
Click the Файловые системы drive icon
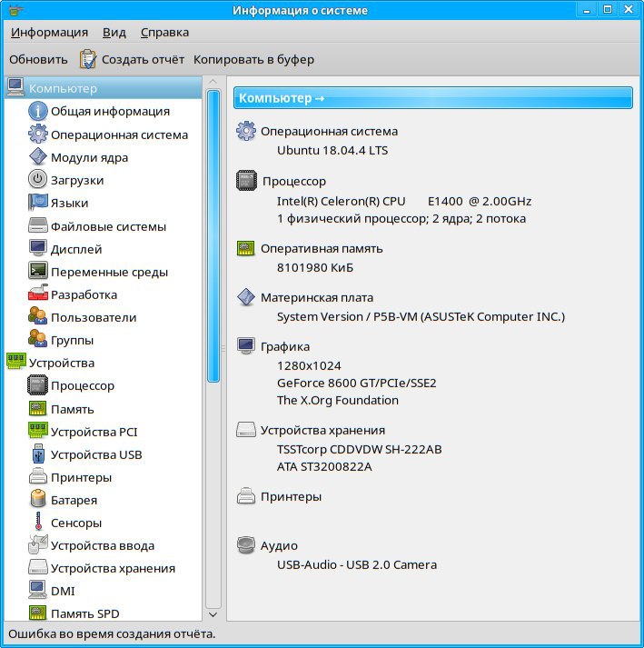(x=37, y=225)
